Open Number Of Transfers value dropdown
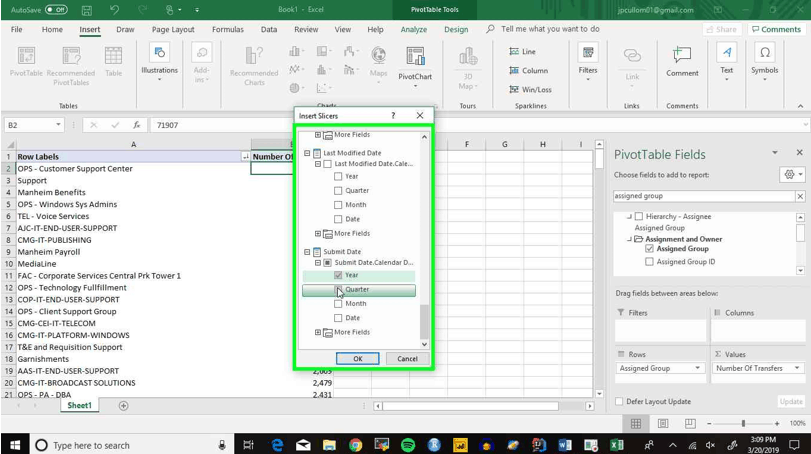811x454 pixels. [797, 368]
